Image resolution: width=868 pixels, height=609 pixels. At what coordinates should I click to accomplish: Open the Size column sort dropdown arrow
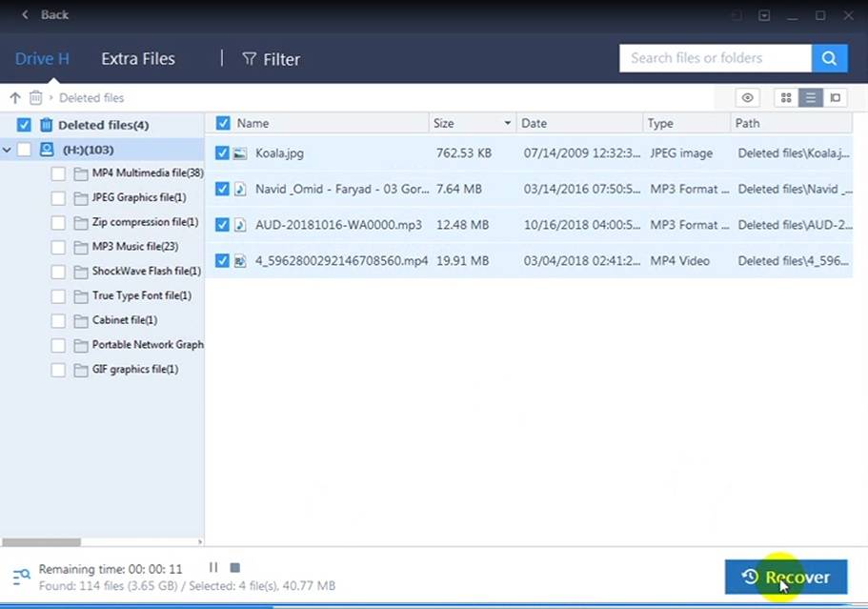pos(507,123)
